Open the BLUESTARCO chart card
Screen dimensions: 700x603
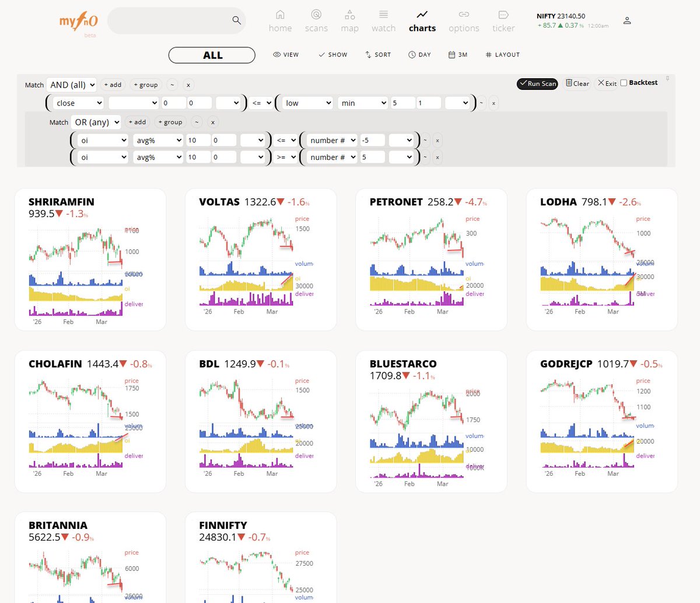pyautogui.click(x=432, y=421)
